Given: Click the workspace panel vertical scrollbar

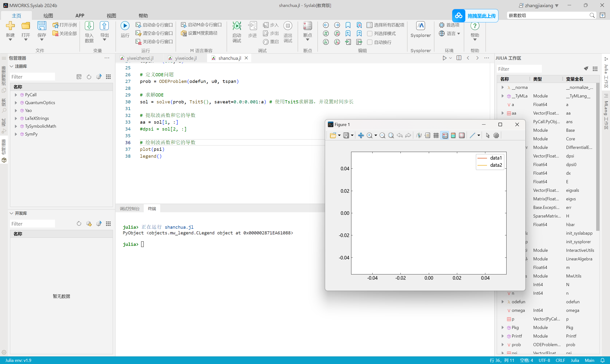Looking at the screenshot, I should (598, 157).
